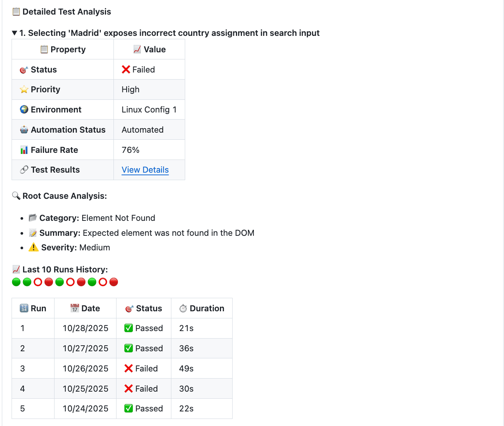Toggle the last red run history dot
Image resolution: width=504 pixels, height=426 pixels.
(x=114, y=282)
